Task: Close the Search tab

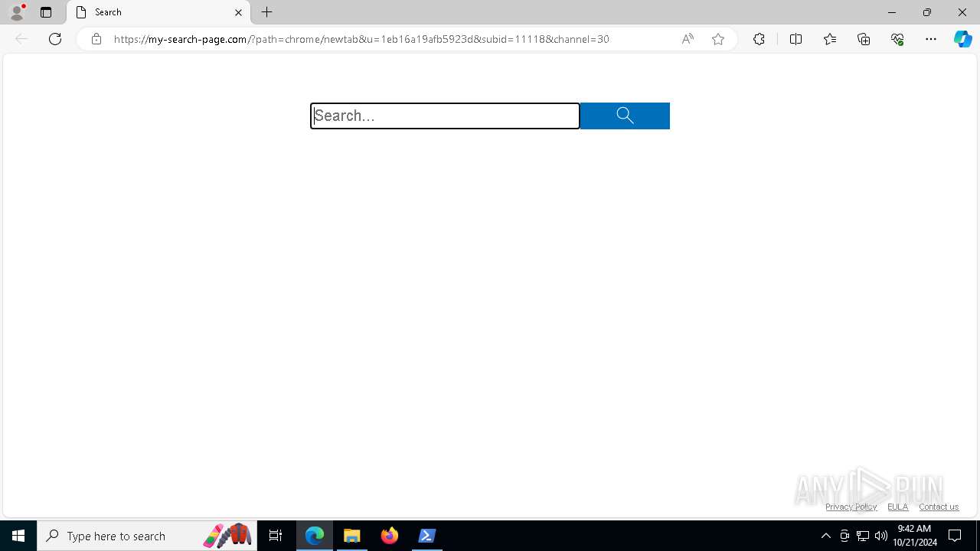Action: pyautogui.click(x=238, y=12)
